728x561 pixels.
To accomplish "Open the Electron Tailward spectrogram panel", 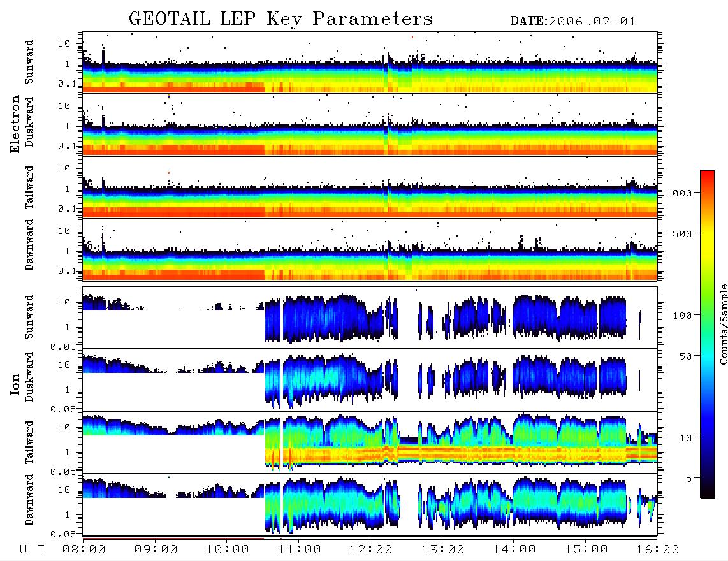I will (370, 187).
